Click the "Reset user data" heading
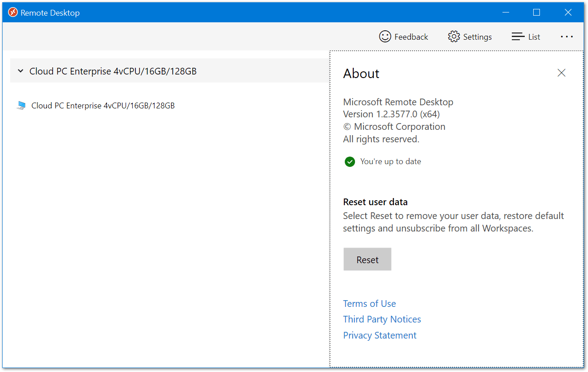The height and width of the screenshot is (372, 588). tap(375, 202)
